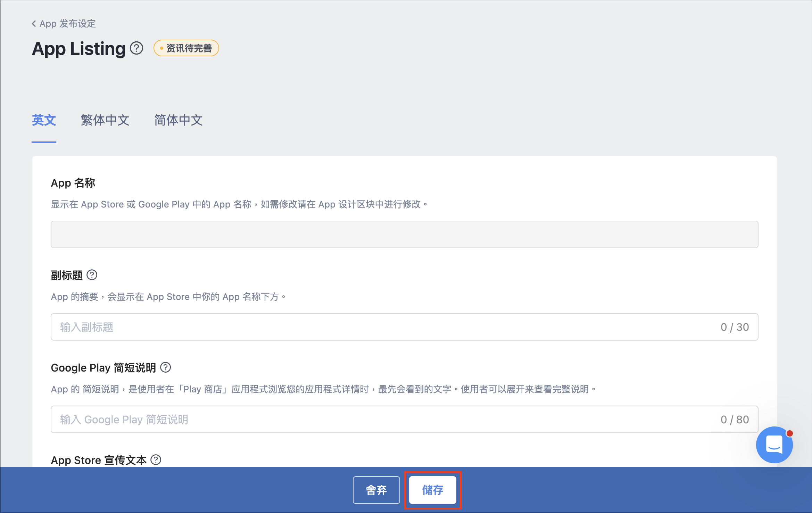Click the 副标题 section label
The image size is (812, 513).
(x=67, y=275)
